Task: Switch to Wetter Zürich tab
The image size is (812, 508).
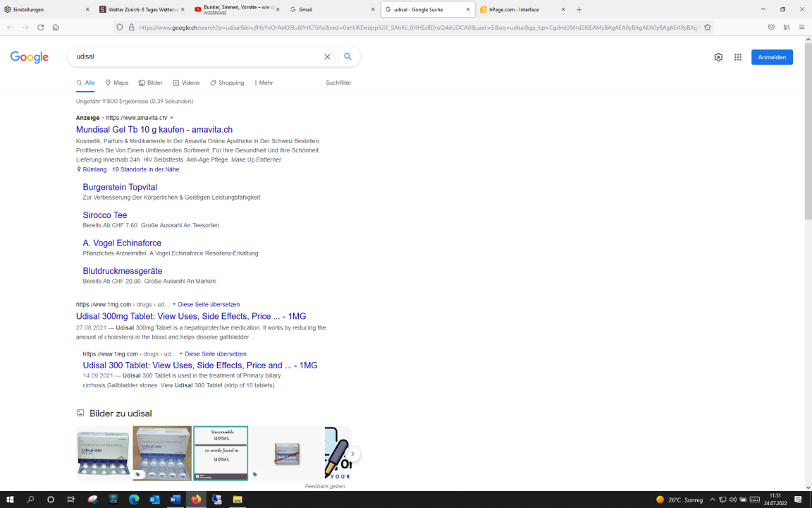Action: pyautogui.click(x=142, y=9)
